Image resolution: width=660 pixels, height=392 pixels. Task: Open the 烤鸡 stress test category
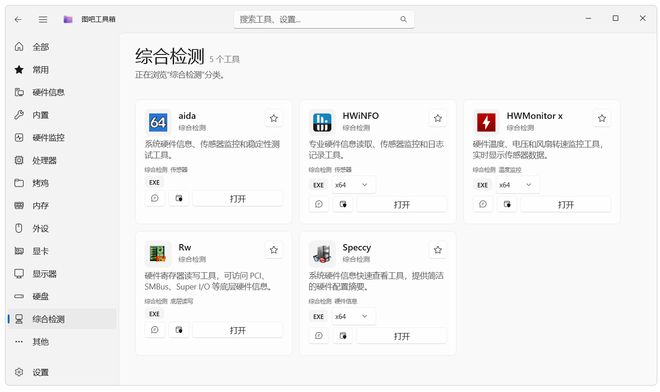tap(61, 183)
